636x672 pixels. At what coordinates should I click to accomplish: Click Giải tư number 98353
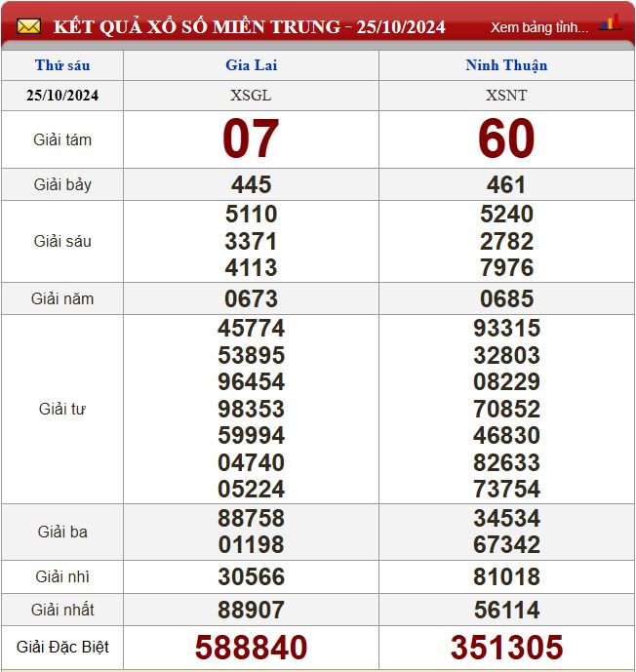pos(251,409)
